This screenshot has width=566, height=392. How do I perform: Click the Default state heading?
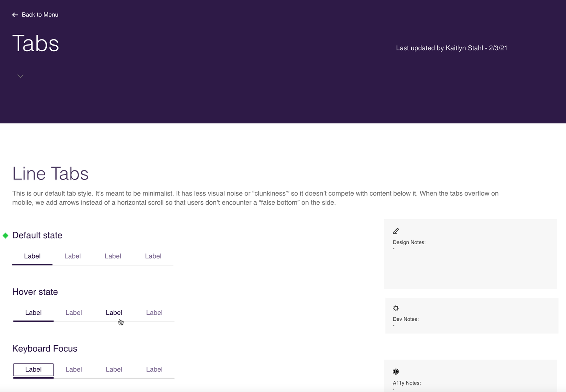click(37, 236)
